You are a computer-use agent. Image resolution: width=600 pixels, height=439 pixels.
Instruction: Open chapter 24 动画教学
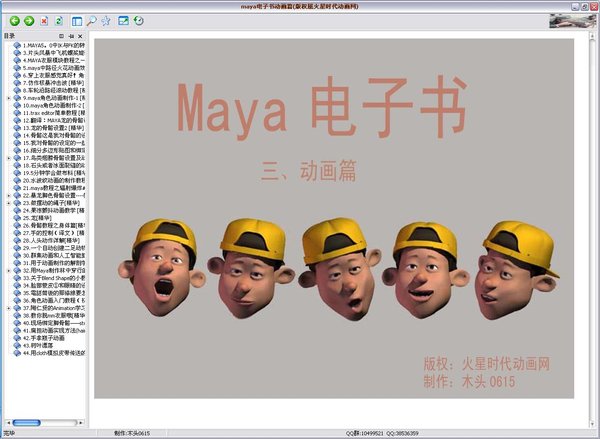pyautogui.click(x=54, y=210)
